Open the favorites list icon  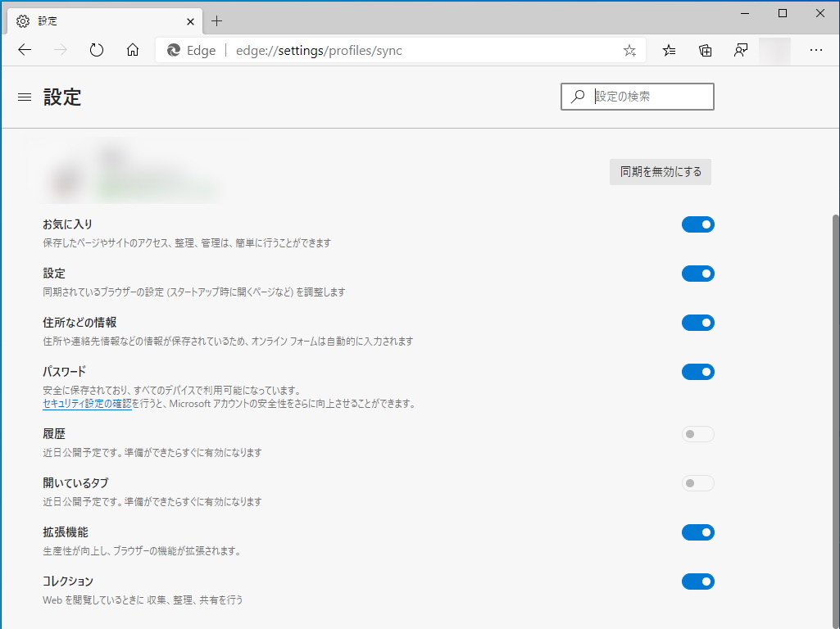(669, 50)
